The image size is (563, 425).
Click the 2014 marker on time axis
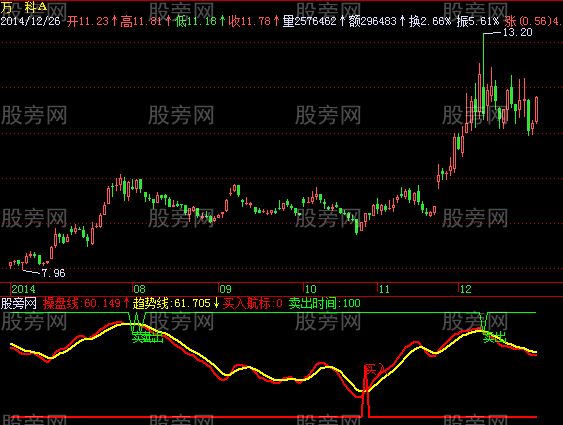24,289
